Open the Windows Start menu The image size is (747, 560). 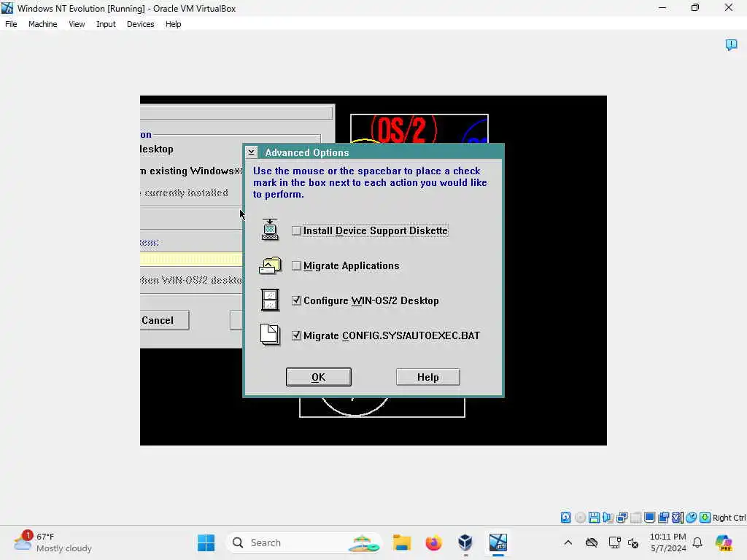point(206,542)
